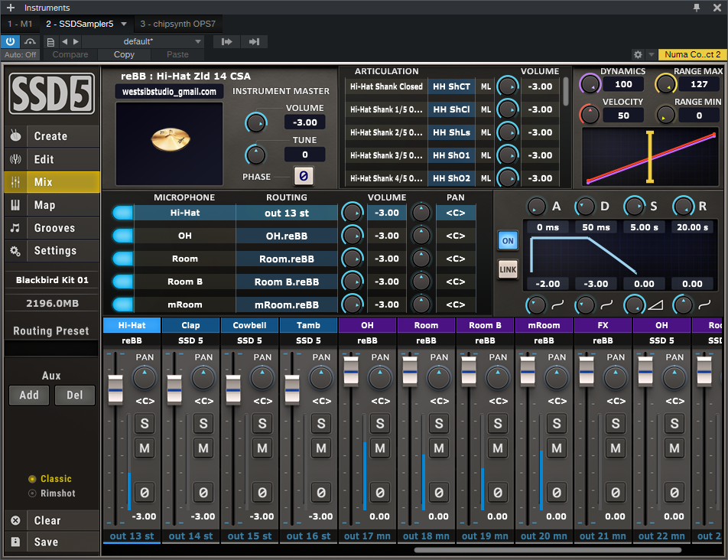Expand the SSDSampler5 instrument dropdown arrow
The height and width of the screenshot is (560, 728).
coord(124,24)
